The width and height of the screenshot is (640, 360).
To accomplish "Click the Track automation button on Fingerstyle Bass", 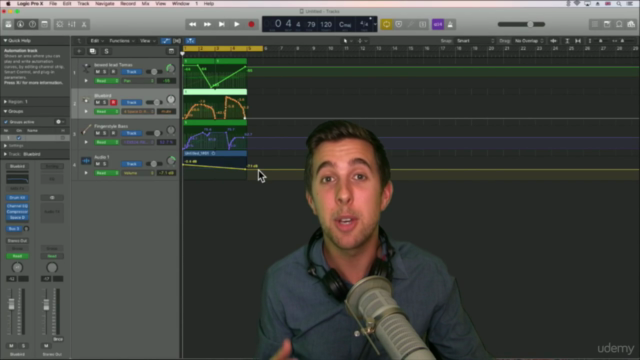I will [131, 133].
